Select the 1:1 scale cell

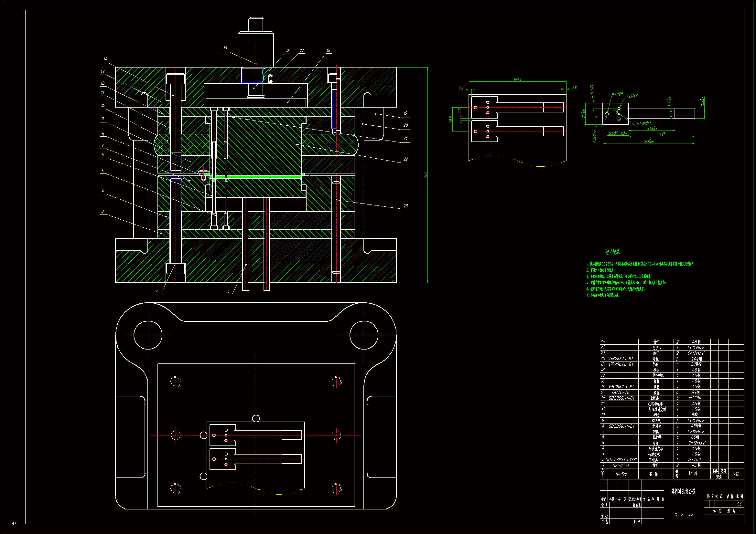coord(739,504)
